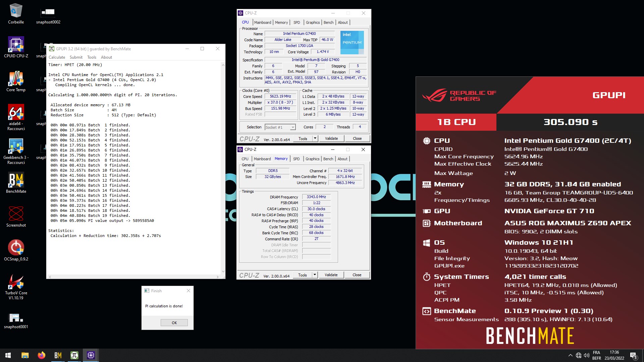Image resolution: width=644 pixels, height=362 pixels.
Task: Show hidden tray icons chevron
Action: (x=570, y=355)
